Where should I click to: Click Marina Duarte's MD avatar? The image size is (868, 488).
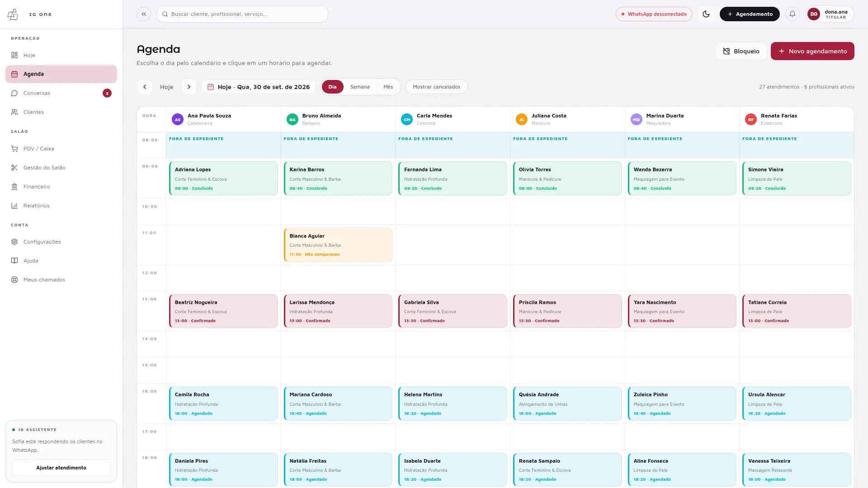637,119
